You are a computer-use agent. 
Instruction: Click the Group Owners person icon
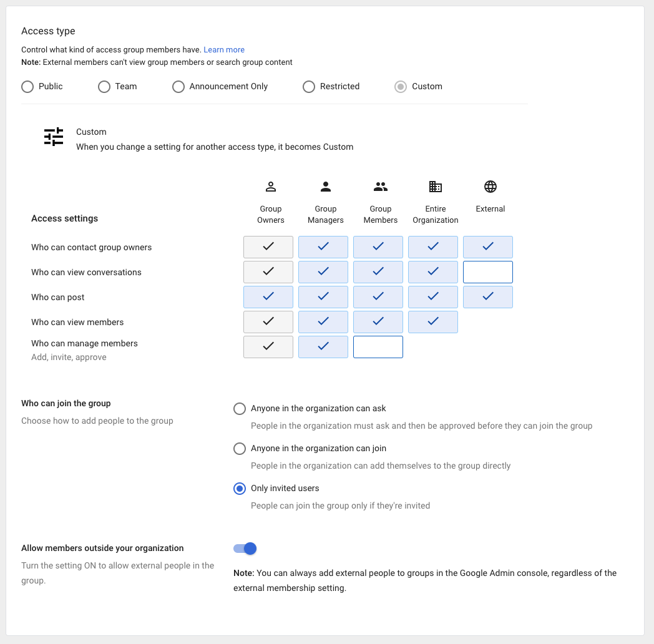pos(271,187)
